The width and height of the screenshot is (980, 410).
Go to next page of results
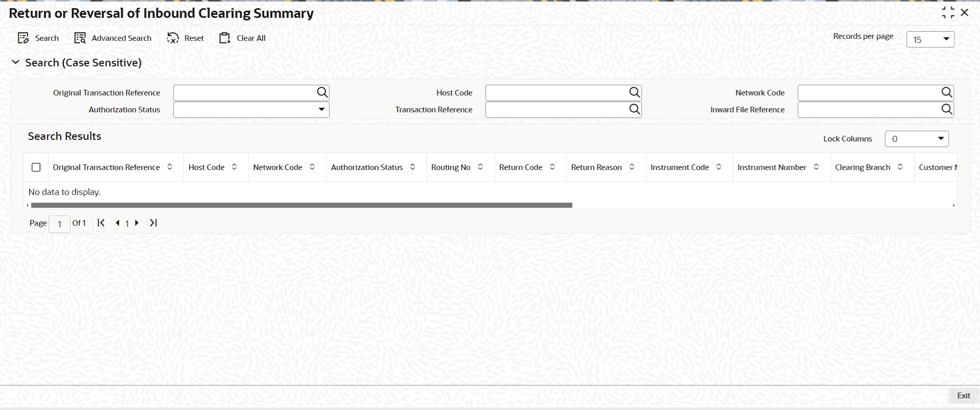[136, 223]
